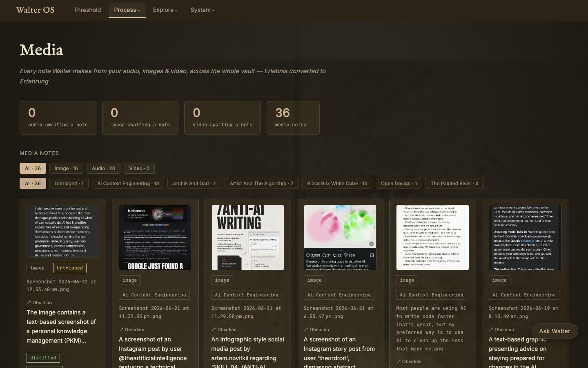This screenshot has height=368, width=588.
Task: Click the 36 media notes card
Action: coord(293,118)
